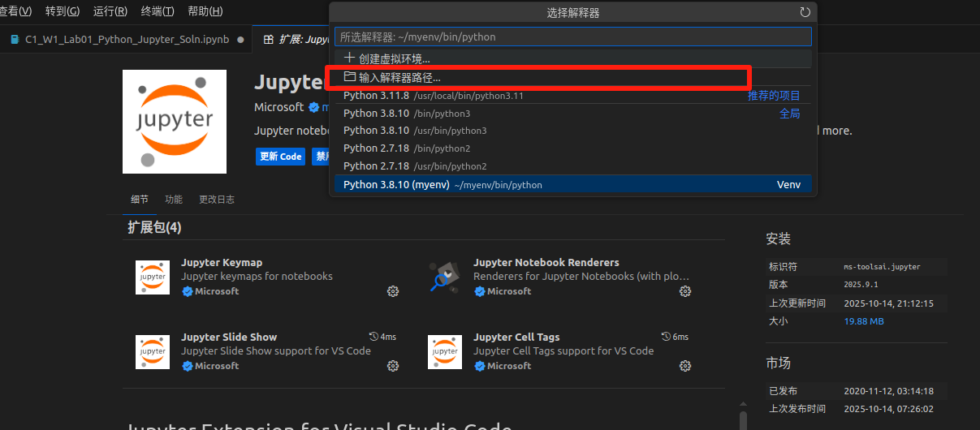Open the 转到(G) menu
This screenshot has height=430, width=980.
click(x=63, y=11)
